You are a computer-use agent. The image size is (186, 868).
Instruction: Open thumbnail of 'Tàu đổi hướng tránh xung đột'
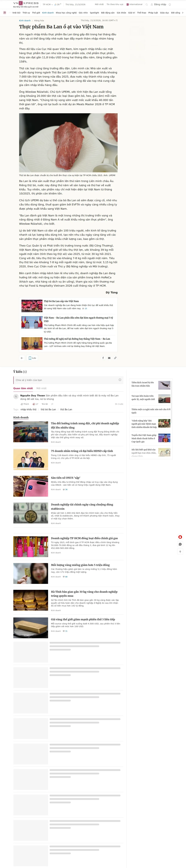pyautogui.click(x=31, y=432)
